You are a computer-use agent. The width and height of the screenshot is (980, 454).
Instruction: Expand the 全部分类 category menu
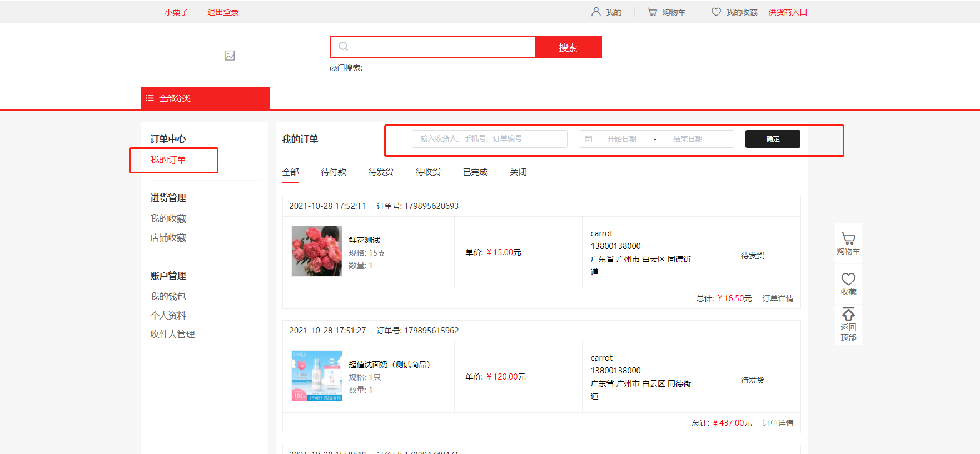click(x=205, y=98)
